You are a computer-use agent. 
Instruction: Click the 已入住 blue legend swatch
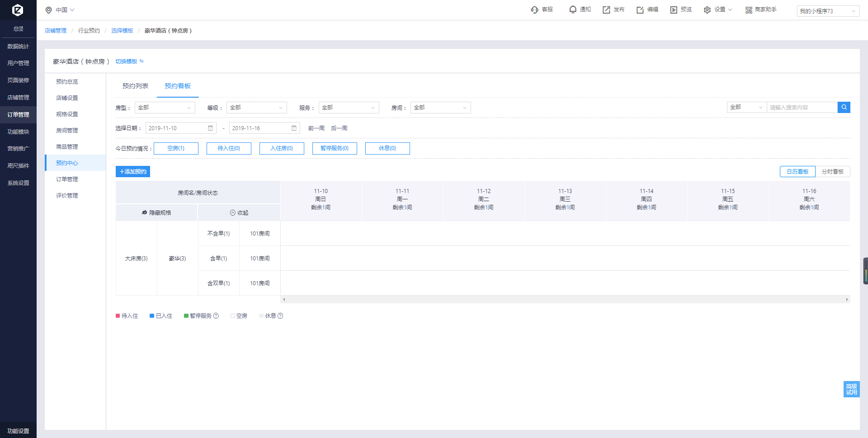click(152, 316)
